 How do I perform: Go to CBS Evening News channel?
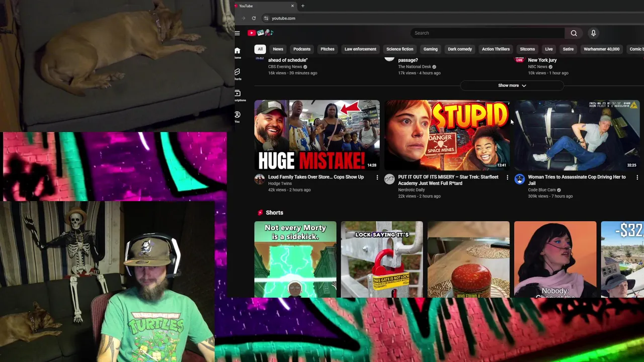pyautogui.click(x=285, y=67)
